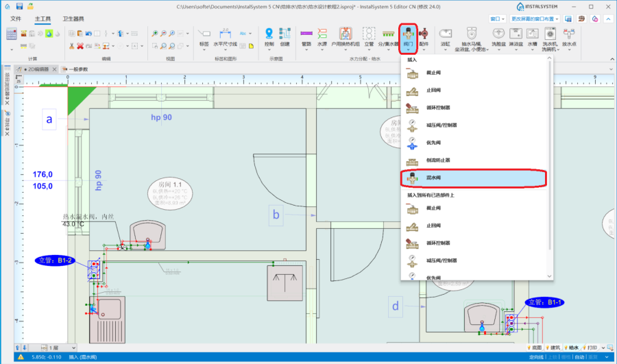
Task: Open the valve (阀门) dropdown button
Action: click(x=408, y=38)
